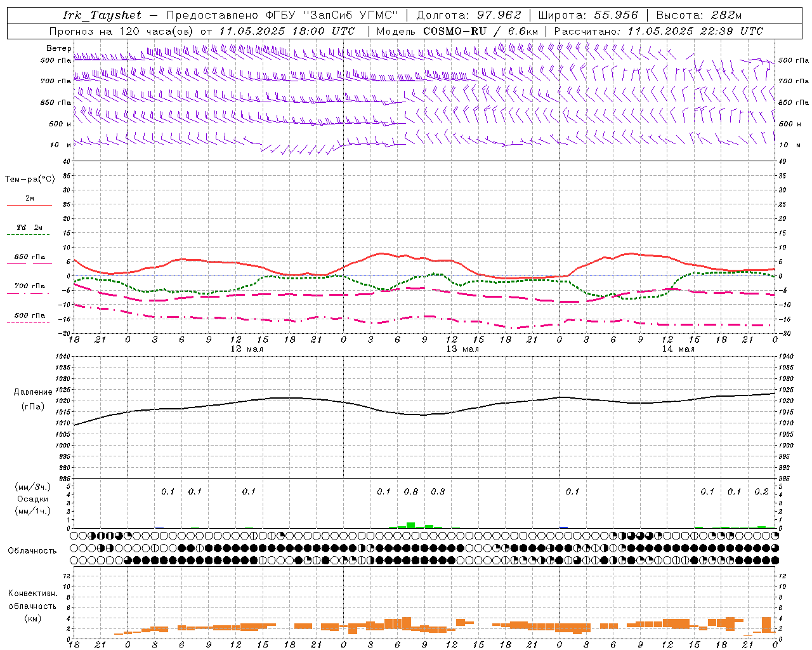This screenshot has height=650, width=812.
Task: Click the station title Irk_Tayshet
Action: tap(103, 15)
